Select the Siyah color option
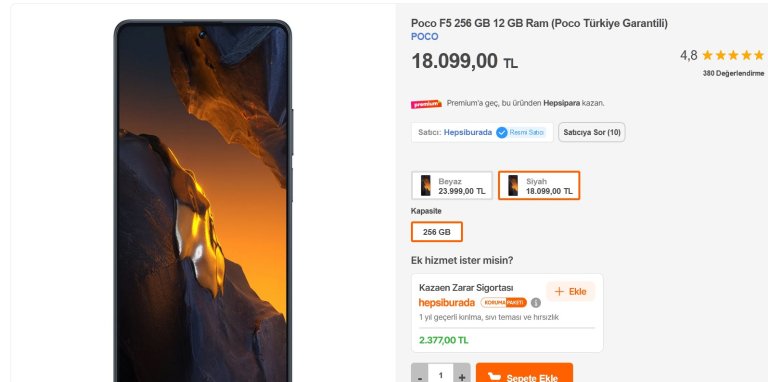Image resolution: width=768 pixels, height=382 pixels. point(539,186)
